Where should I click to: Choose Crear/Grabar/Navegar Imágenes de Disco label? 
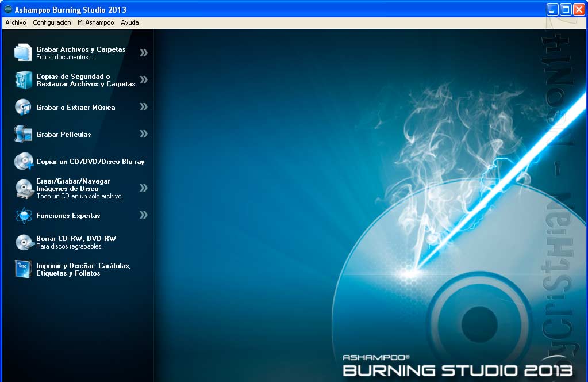pos(73,185)
